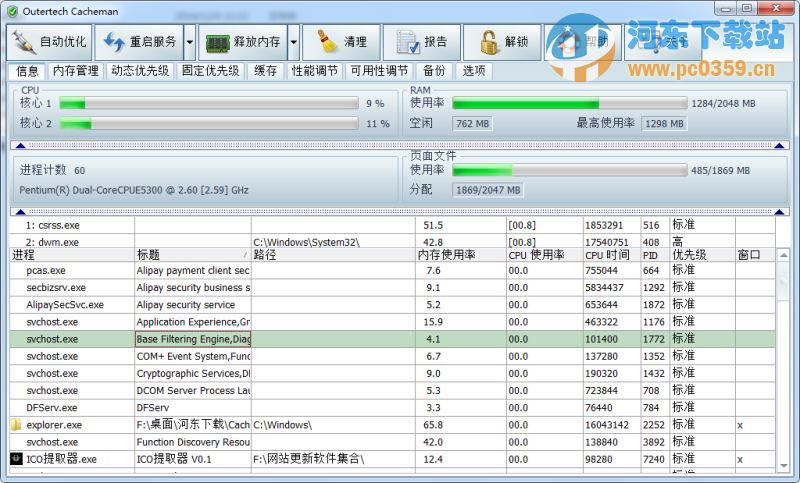Collapse CPU panel with upper-left triangle

(20, 145)
